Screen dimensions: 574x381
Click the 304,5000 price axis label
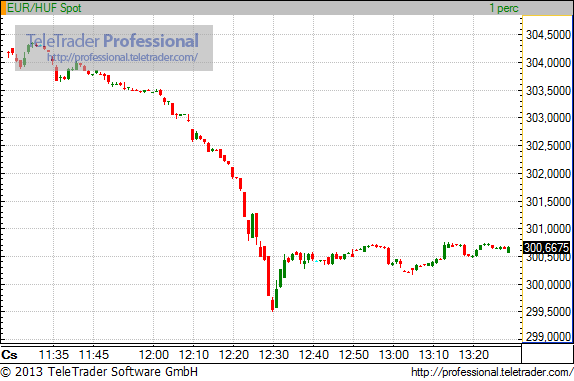[x=548, y=35]
